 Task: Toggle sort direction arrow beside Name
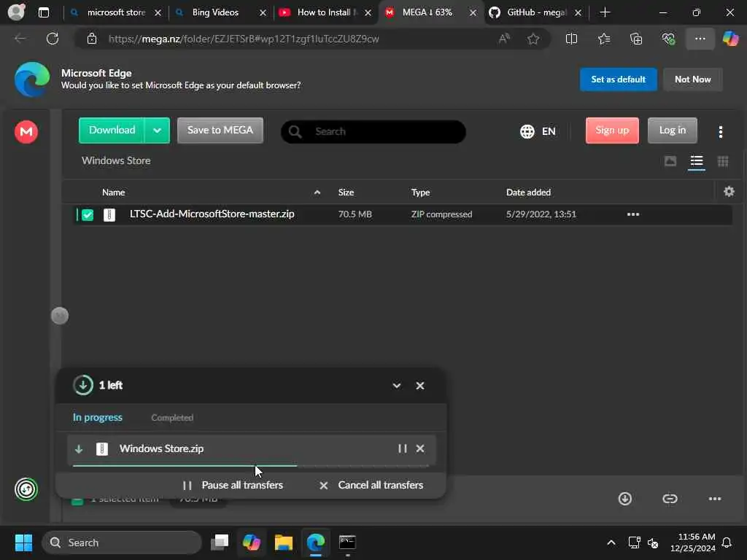[x=317, y=192]
